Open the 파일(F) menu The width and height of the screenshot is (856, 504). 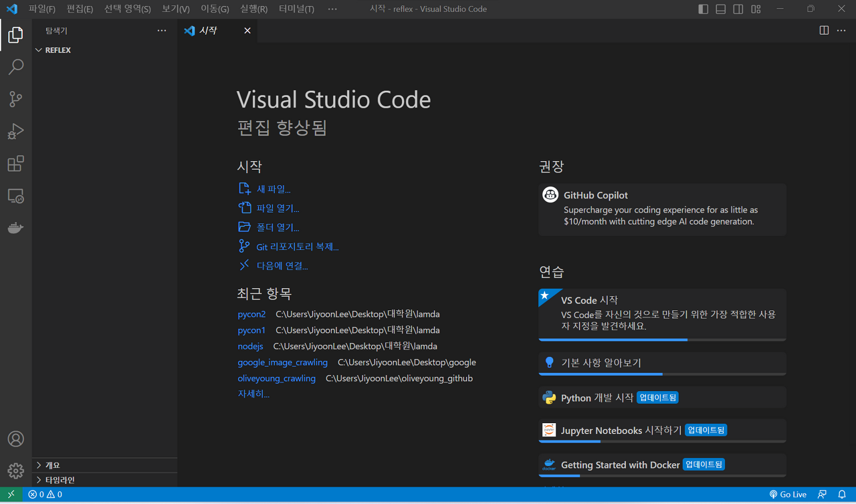coord(42,9)
